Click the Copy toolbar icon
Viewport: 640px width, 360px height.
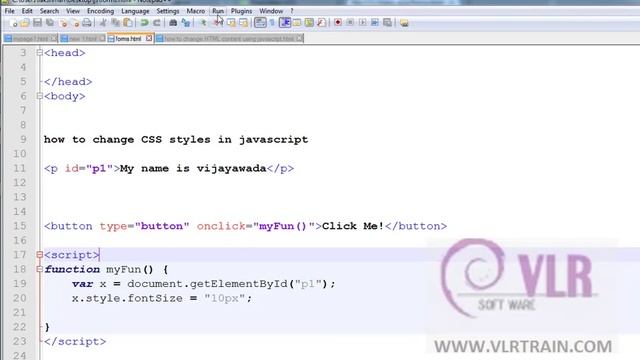click(x=116, y=23)
